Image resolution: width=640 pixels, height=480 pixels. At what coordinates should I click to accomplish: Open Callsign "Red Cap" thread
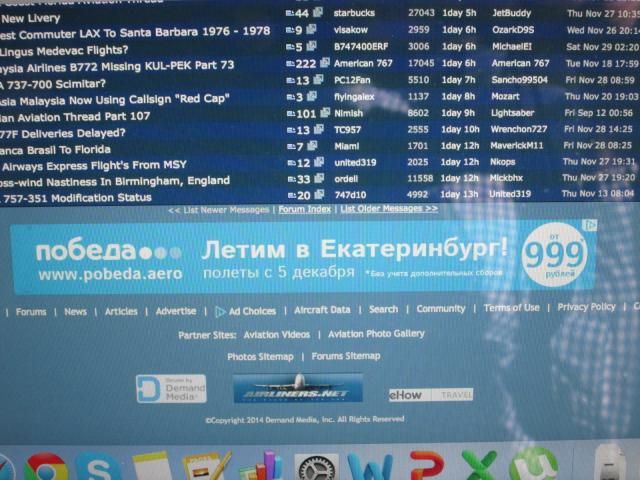115,100
